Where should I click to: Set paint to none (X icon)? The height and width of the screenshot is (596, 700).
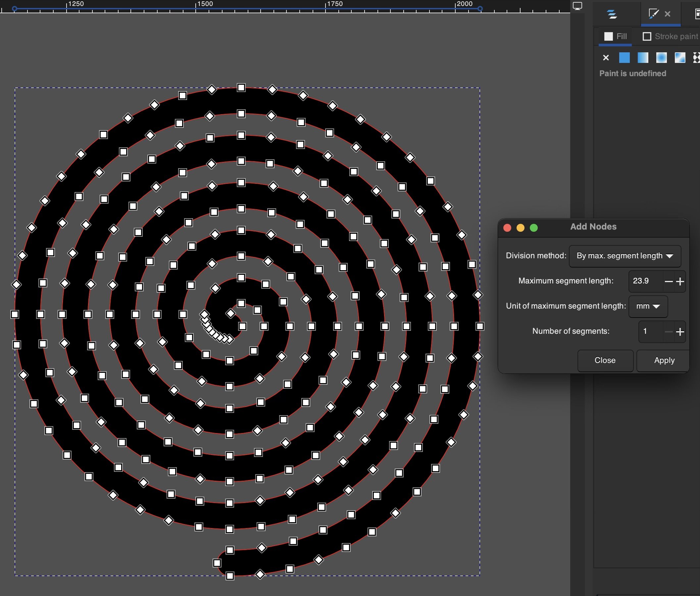click(606, 58)
